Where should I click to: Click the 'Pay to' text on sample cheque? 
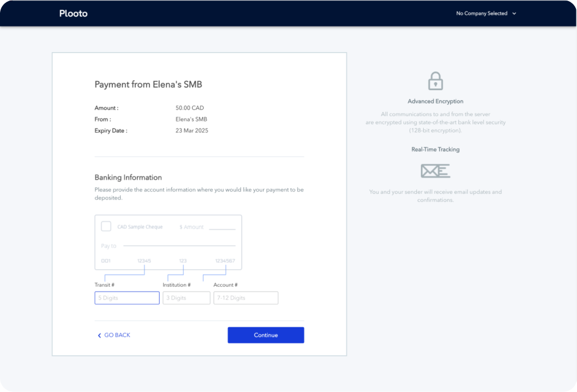(x=109, y=246)
